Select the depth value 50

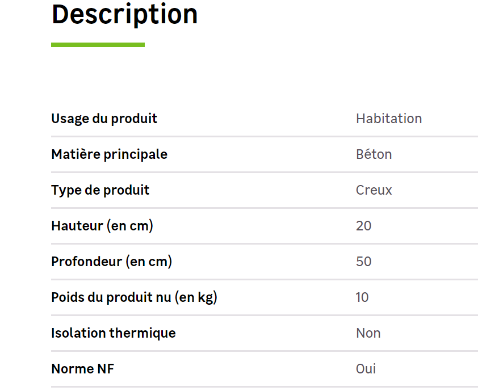click(363, 261)
